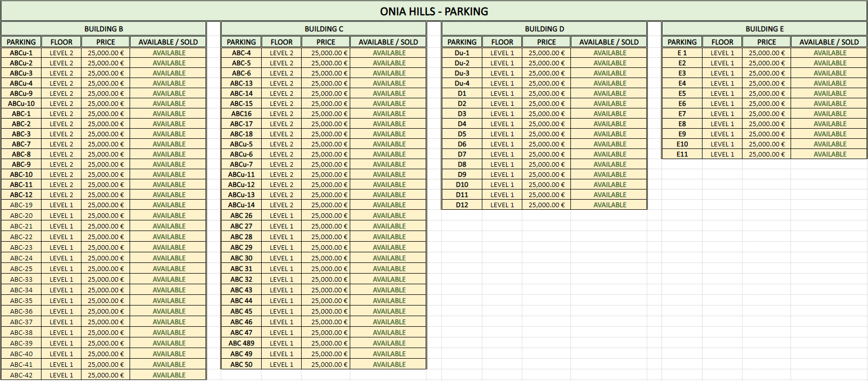Select parking cell ABC16
868x381 pixels.
(241, 113)
